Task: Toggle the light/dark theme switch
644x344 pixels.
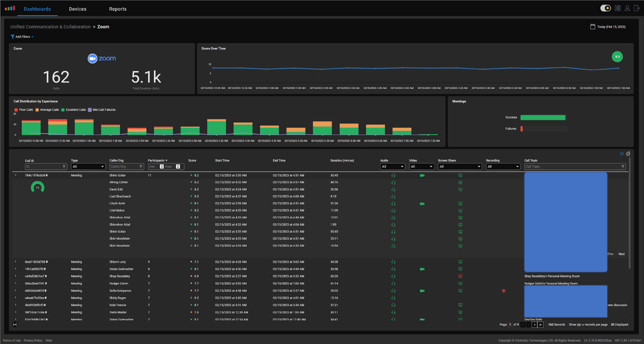Action: click(605, 8)
